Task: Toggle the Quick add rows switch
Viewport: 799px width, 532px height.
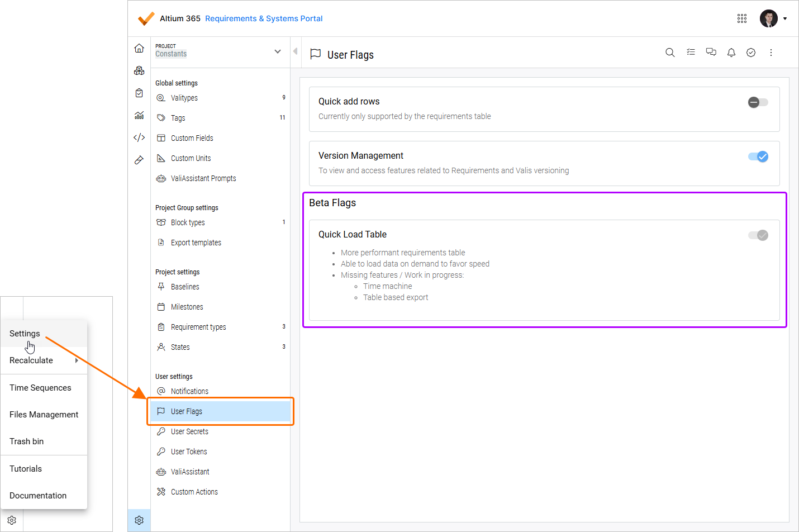Action: [x=758, y=102]
